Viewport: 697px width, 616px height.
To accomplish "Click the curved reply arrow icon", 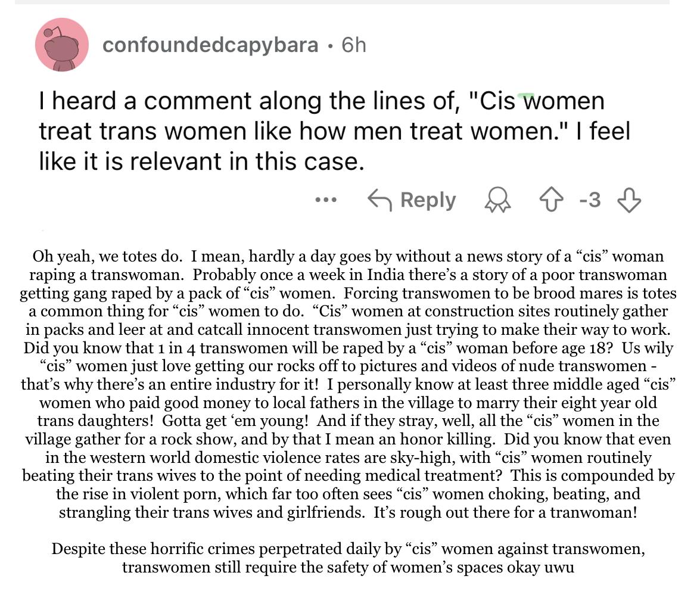I will coord(379,200).
